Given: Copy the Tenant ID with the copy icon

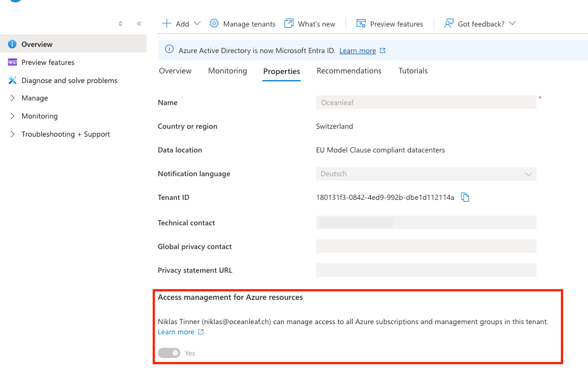Looking at the screenshot, I should tap(465, 197).
